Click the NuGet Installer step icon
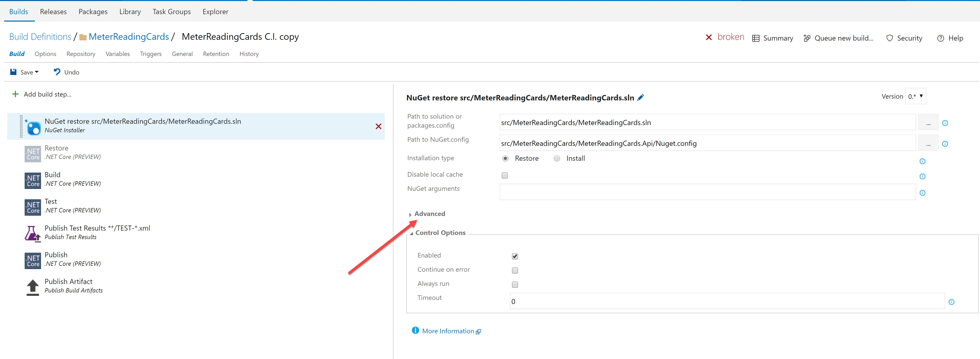980x359 pixels. click(x=33, y=127)
